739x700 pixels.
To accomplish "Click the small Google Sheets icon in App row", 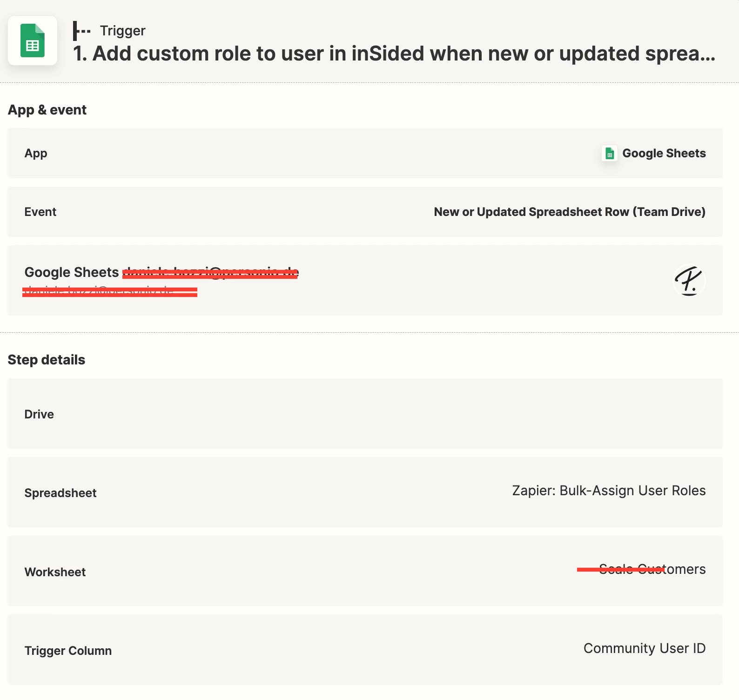I will 610,153.
